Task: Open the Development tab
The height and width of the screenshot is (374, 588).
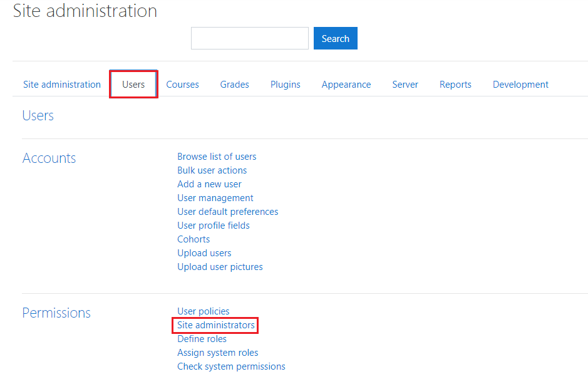Action: click(520, 85)
